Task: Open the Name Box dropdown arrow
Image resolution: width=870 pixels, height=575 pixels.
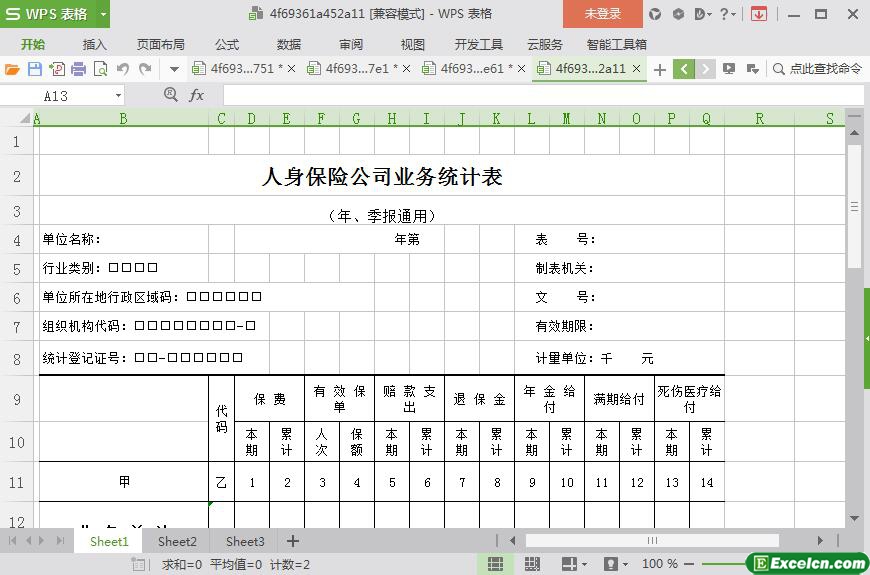Action: coord(118,96)
